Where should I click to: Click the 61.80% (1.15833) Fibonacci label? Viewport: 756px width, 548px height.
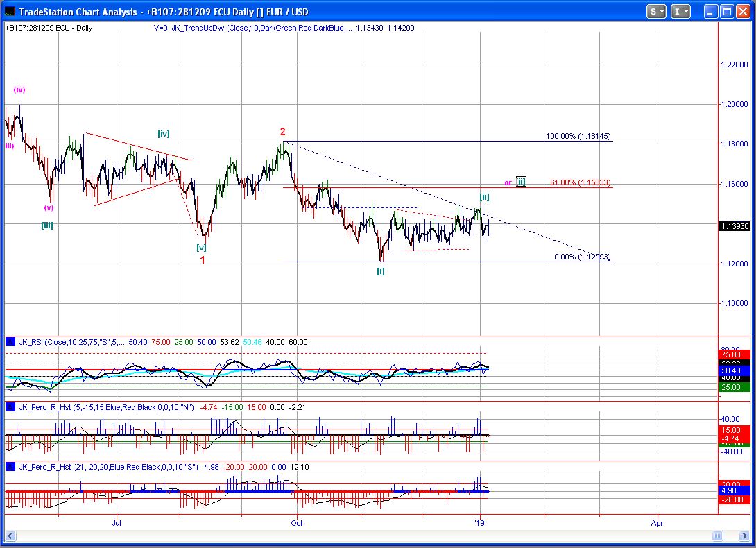pyautogui.click(x=581, y=183)
